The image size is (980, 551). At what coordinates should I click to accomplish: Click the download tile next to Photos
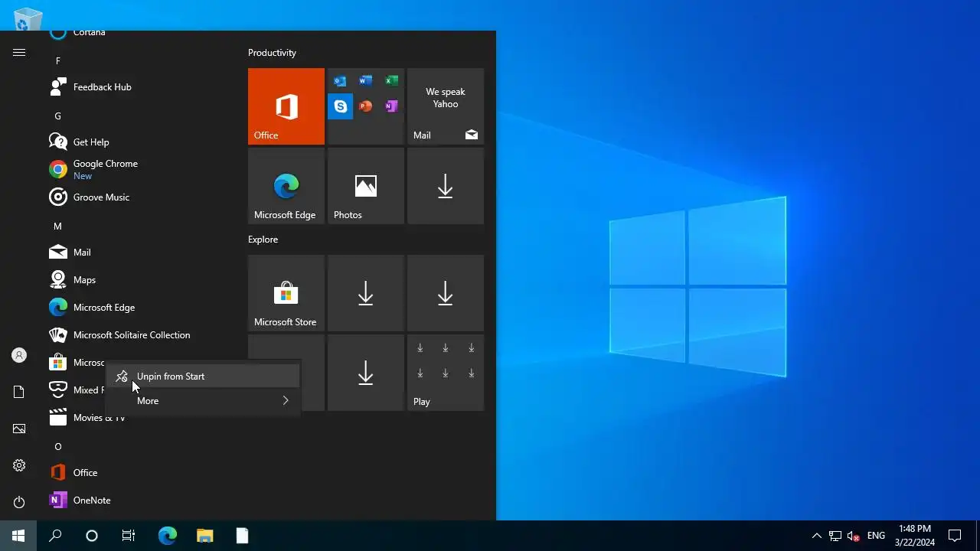(446, 186)
